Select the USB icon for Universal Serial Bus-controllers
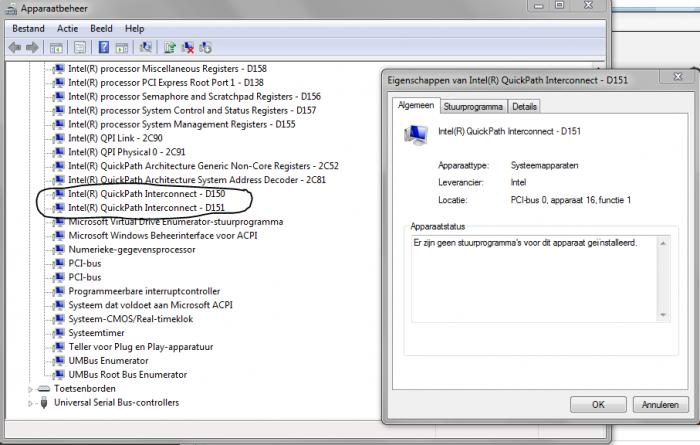Viewport: 700px width, 445px height. [44, 403]
